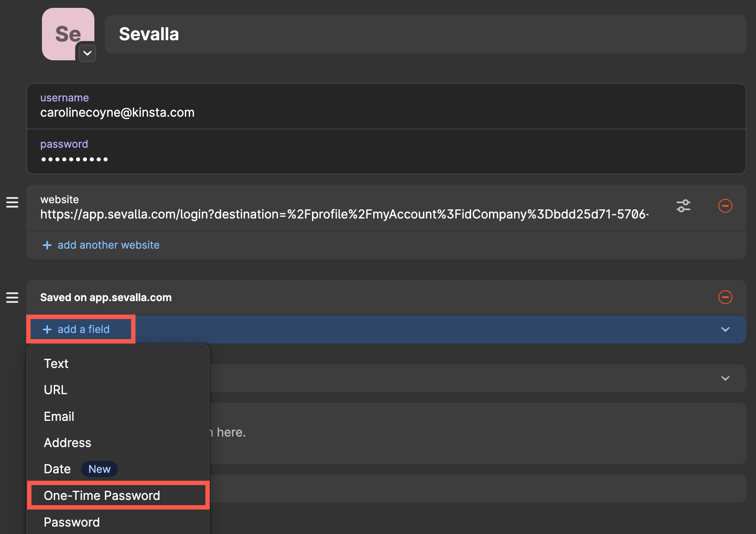The image size is (756, 534).
Task: Open the website autofill behavior settings icon
Action: (x=683, y=206)
